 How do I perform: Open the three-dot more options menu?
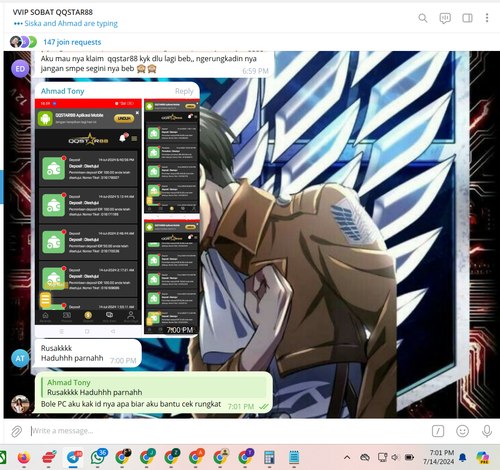487,18
